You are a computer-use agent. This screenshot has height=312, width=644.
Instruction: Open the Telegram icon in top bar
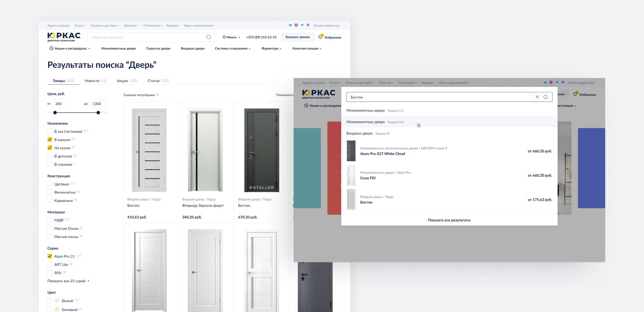click(x=302, y=25)
